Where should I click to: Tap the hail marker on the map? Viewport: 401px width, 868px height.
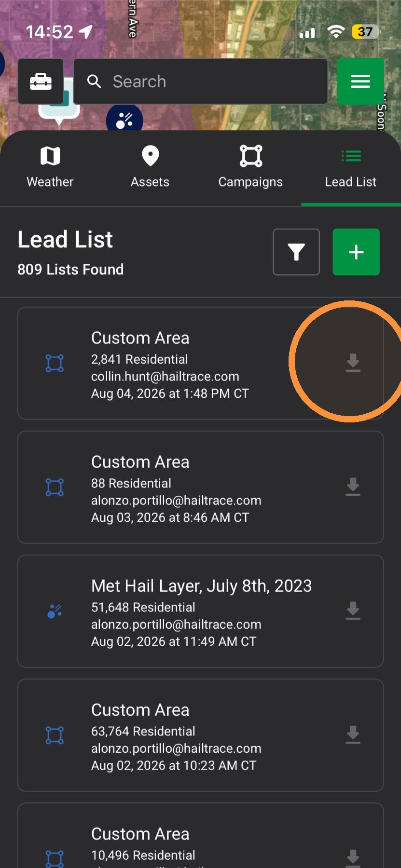124,118
